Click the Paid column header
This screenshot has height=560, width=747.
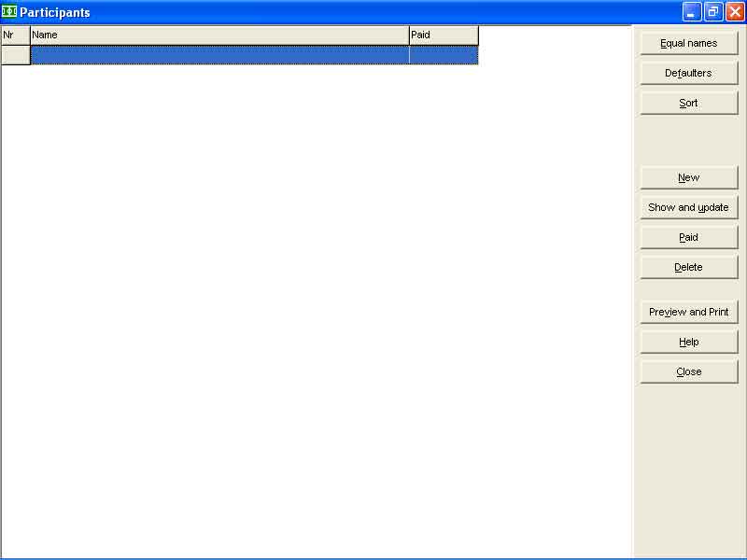pyautogui.click(x=444, y=35)
